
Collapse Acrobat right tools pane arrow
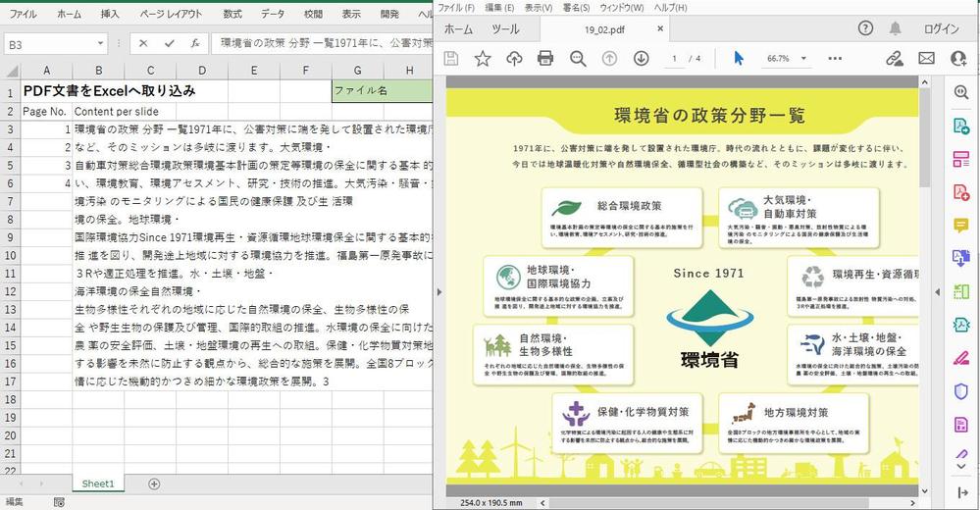938,292
